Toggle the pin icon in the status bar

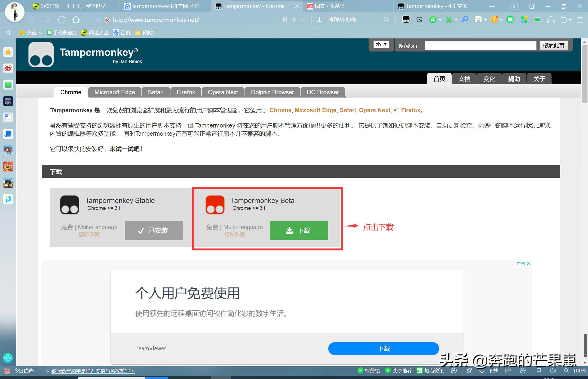click(x=469, y=371)
